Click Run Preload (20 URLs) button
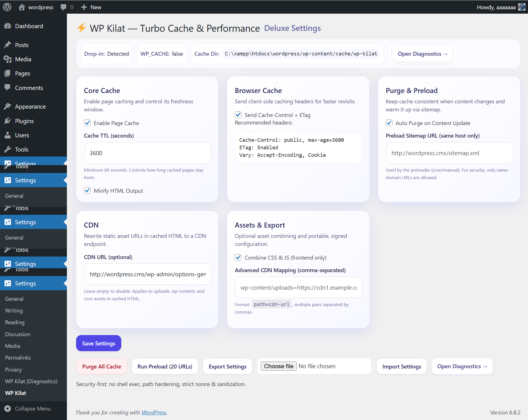The image size is (528, 420). [x=165, y=366]
